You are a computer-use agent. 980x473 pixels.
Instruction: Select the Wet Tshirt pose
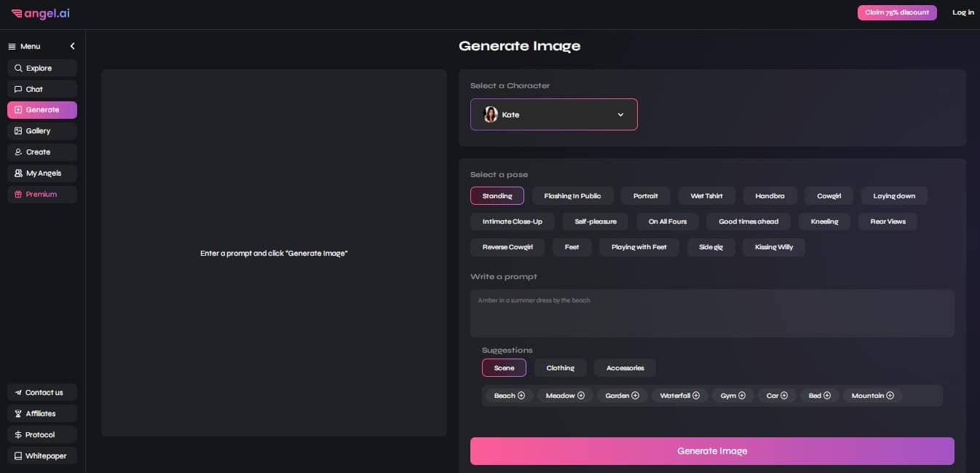click(x=706, y=196)
